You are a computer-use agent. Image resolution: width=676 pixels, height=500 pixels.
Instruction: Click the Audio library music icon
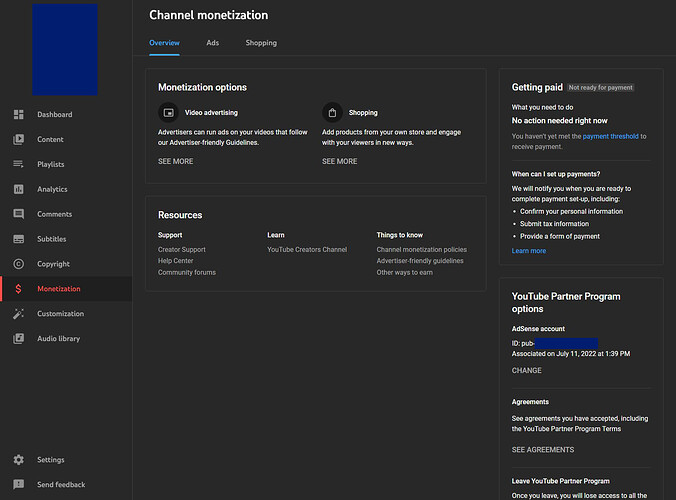19,338
